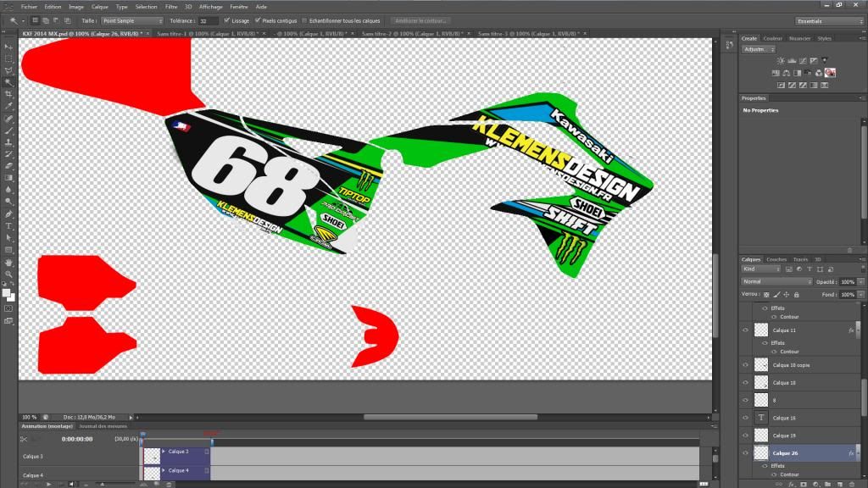Select the Crop tool in toolbar
Screen dimensions: 868x488
click(x=8, y=94)
